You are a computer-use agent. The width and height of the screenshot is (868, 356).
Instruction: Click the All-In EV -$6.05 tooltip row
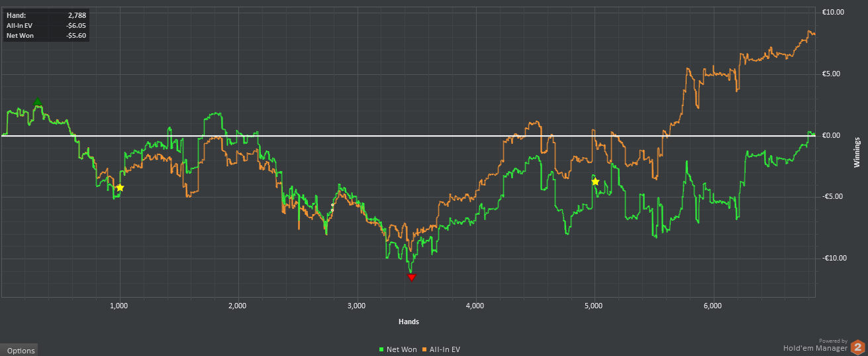pos(46,25)
